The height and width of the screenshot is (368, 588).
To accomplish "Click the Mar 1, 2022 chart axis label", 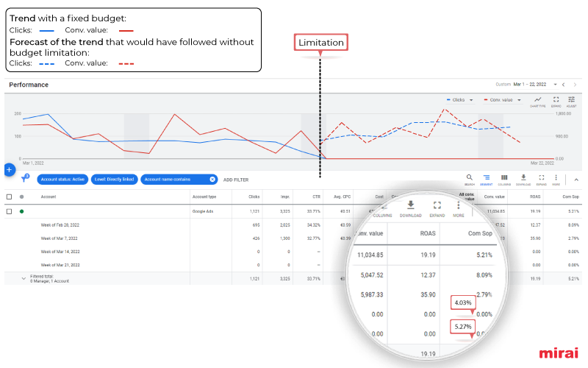I will 33,163.
